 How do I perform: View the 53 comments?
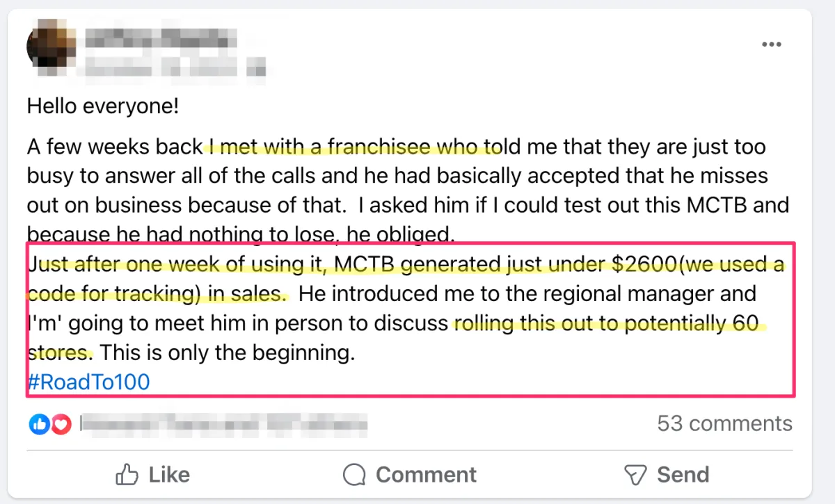[x=724, y=423]
